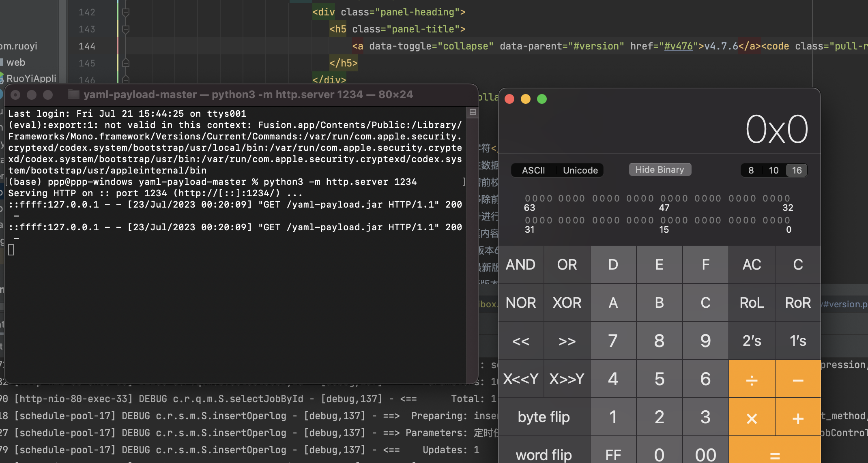The image size is (868, 463).
Task: Click the digit 6 key
Action: coord(706,379)
